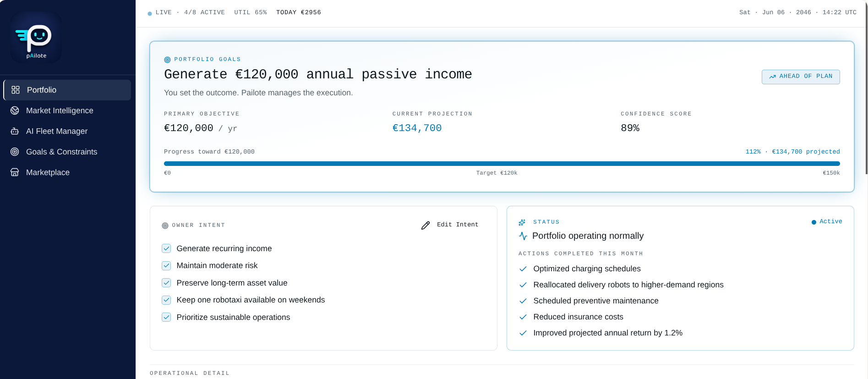Click the OPERATIONAL DETAIL section heading
This screenshot has height=379, width=868.
(190, 373)
